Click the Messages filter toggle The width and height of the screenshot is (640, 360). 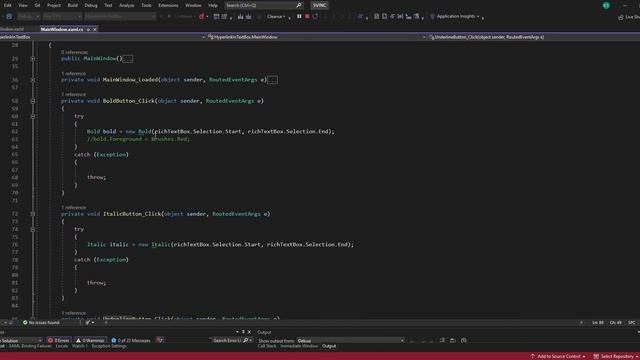point(131,340)
